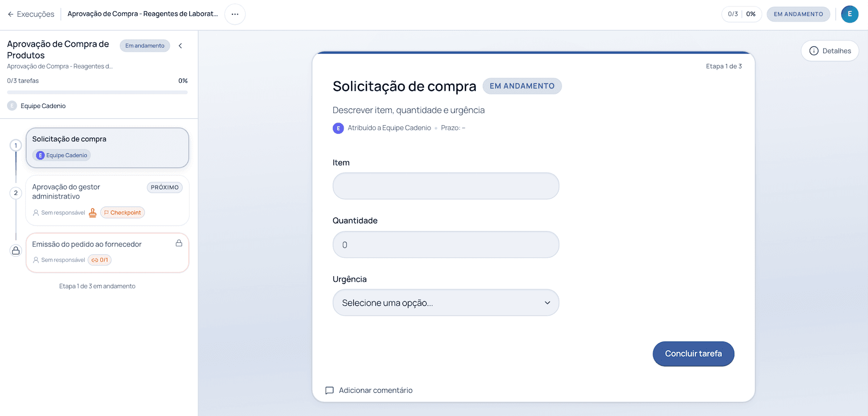Click step number 2 circle
This screenshot has width=868, height=416.
[x=16, y=193]
